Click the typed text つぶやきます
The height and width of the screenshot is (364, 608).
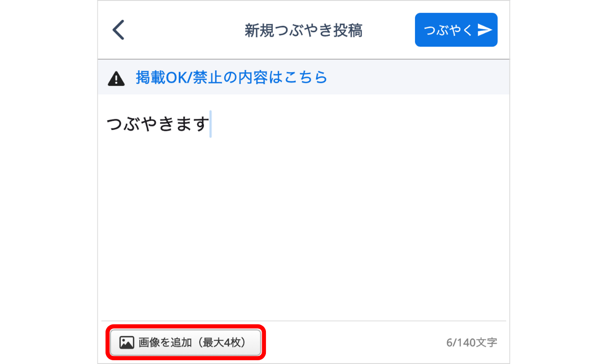[x=158, y=124]
